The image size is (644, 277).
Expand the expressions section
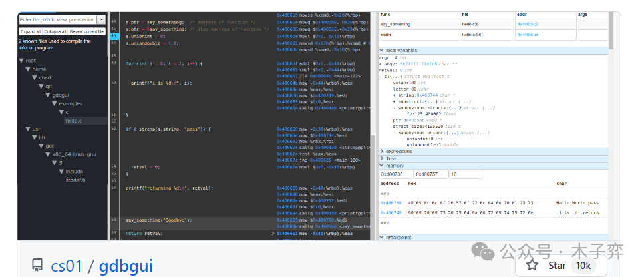coord(493,152)
